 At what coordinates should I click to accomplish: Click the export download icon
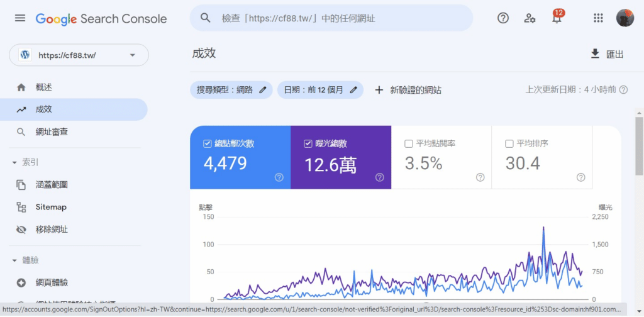(595, 54)
